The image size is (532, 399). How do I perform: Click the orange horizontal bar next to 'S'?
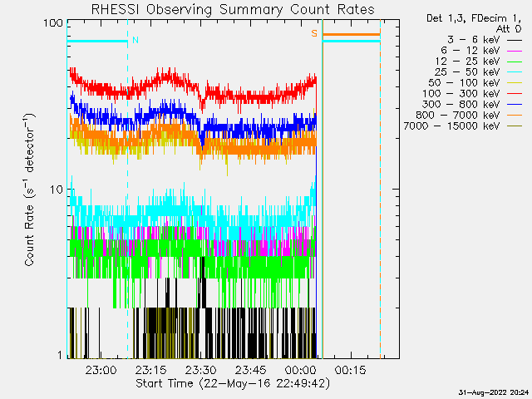[351, 34]
